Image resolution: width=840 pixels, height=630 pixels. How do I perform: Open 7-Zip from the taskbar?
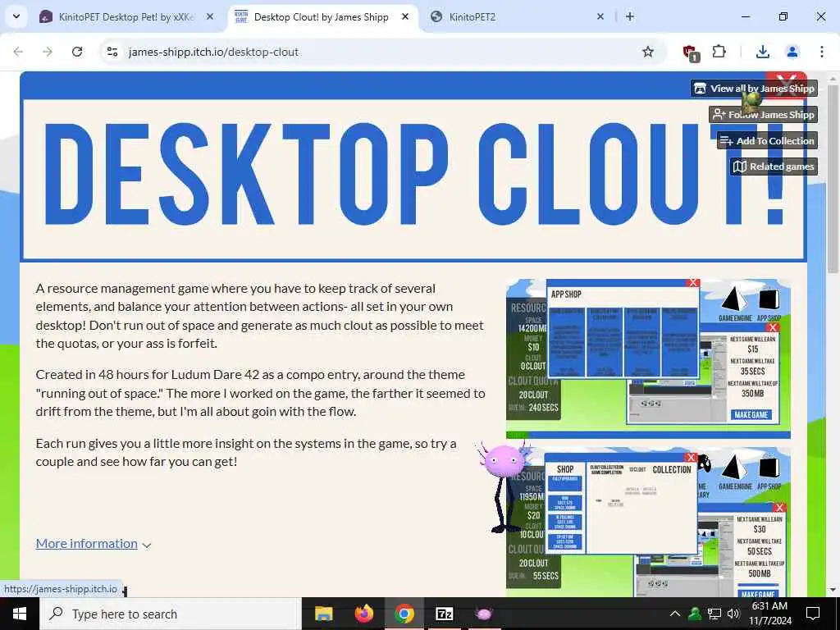click(445, 614)
